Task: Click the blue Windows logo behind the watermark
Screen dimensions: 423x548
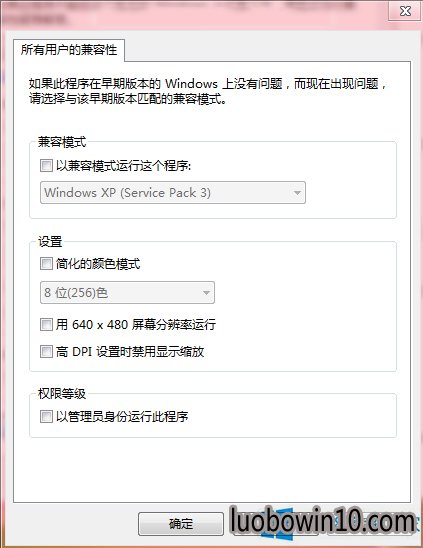Action: (278, 526)
